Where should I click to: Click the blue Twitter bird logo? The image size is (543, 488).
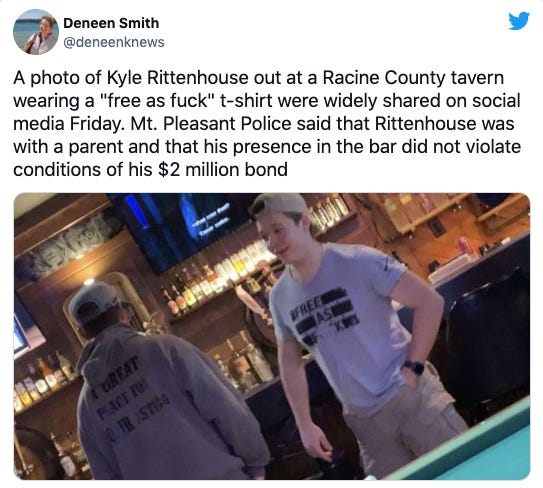point(519,21)
